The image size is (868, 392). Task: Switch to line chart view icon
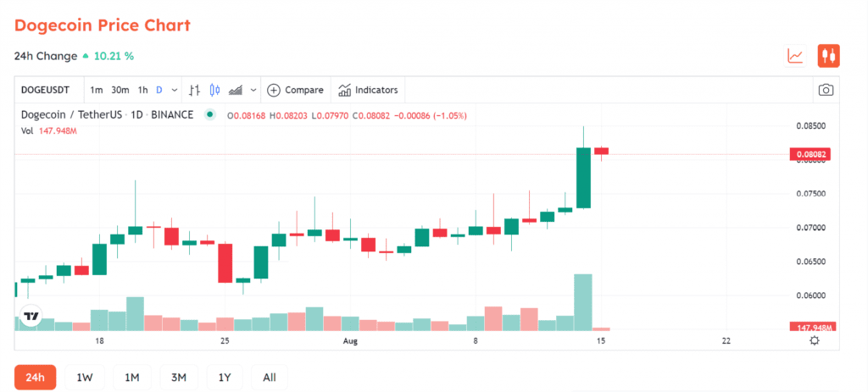pos(795,56)
